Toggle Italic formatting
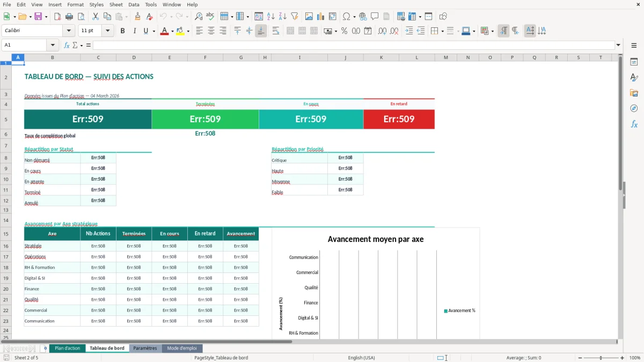Viewport: 644px width, 362px height. tap(134, 31)
